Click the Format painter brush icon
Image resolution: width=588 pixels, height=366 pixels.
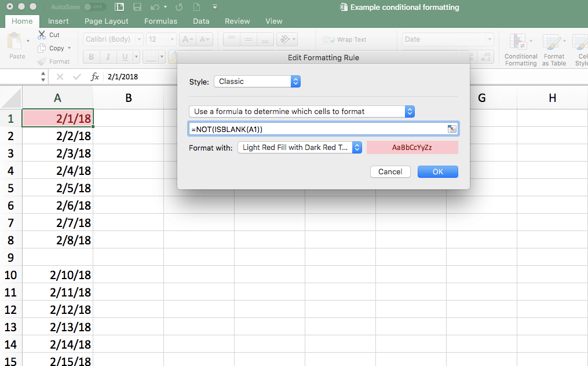pyautogui.click(x=42, y=61)
